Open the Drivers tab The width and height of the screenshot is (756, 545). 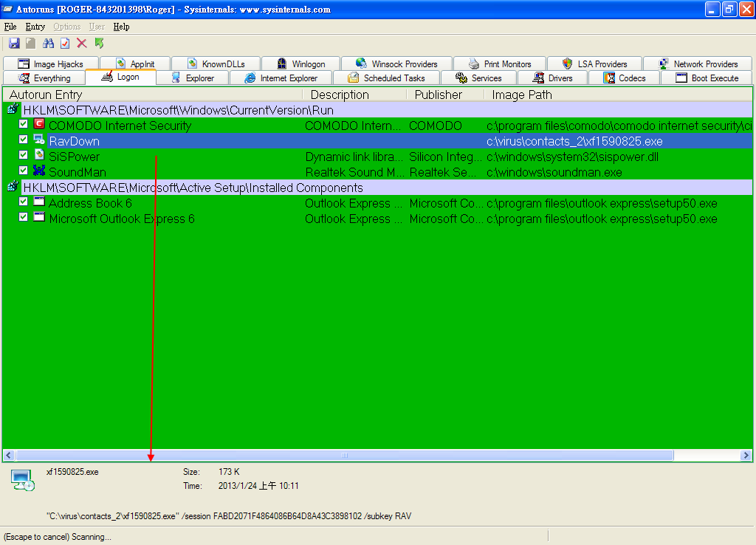[552, 78]
